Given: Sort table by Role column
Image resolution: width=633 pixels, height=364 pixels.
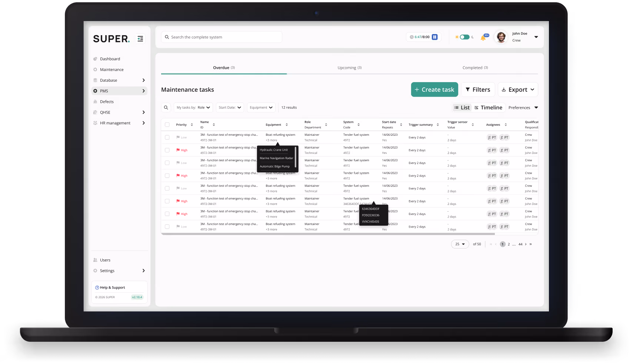Looking at the screenshot, I should click(326, 125).
